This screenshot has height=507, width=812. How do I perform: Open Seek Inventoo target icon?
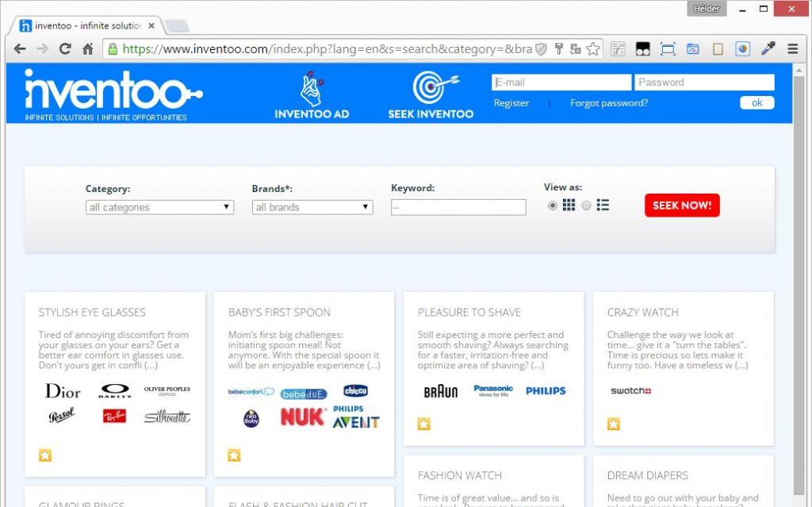point(431,87)
